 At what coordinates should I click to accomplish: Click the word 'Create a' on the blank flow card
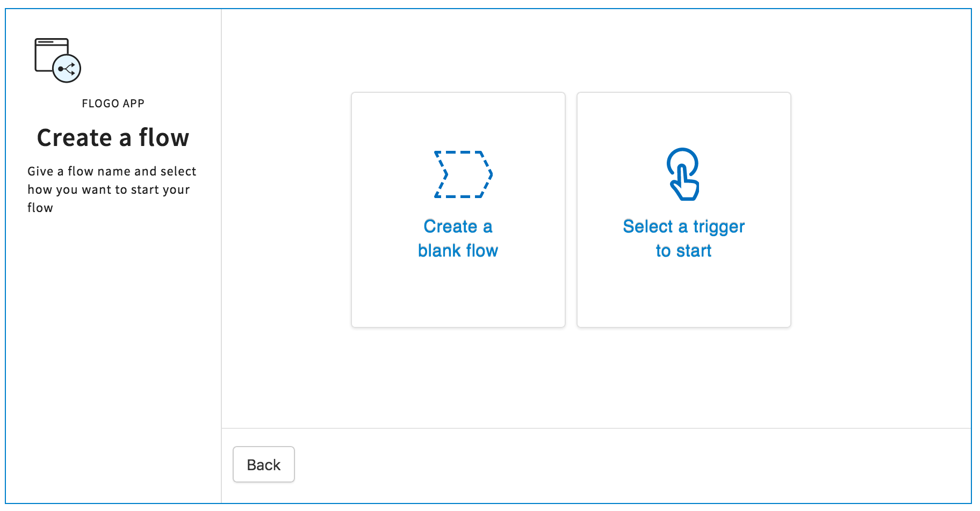458,227
